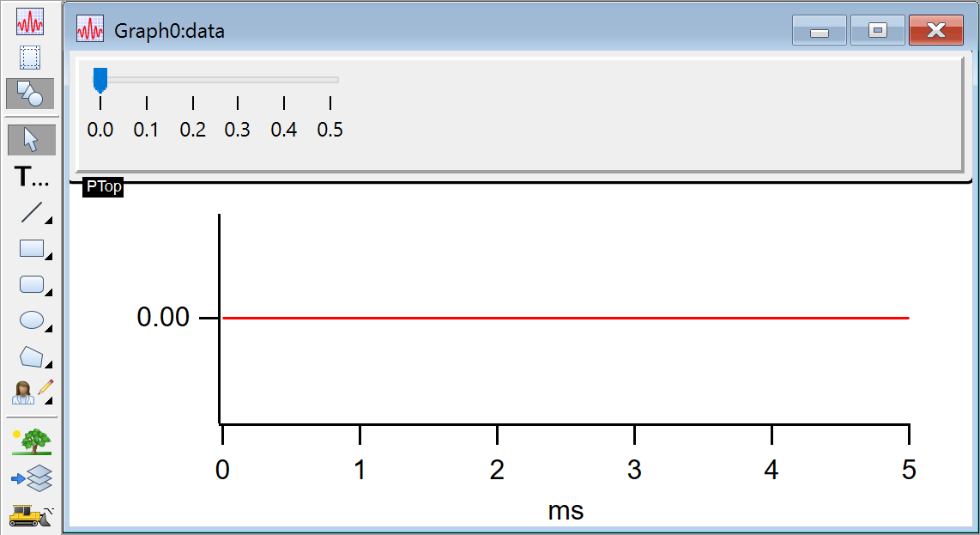Image resolution: width=980 pixels, height=535 pixels.
Task: Select the arrow pointer tool
Action: (x=30, y=139)
